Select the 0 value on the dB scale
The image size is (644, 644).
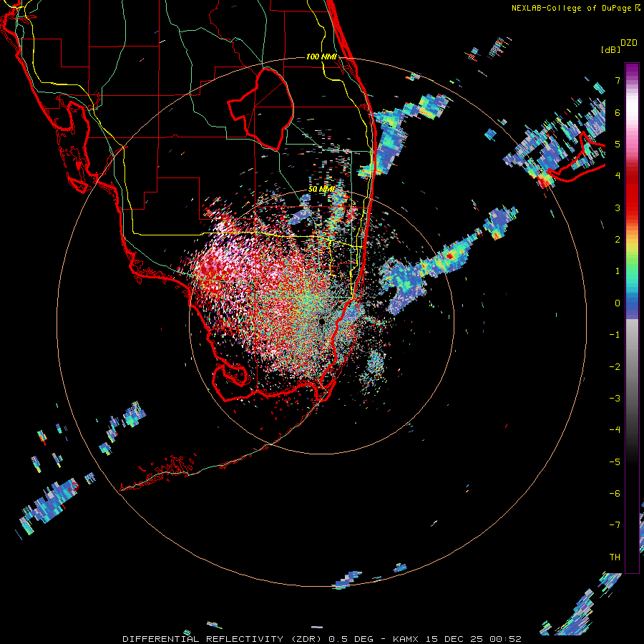618,303
